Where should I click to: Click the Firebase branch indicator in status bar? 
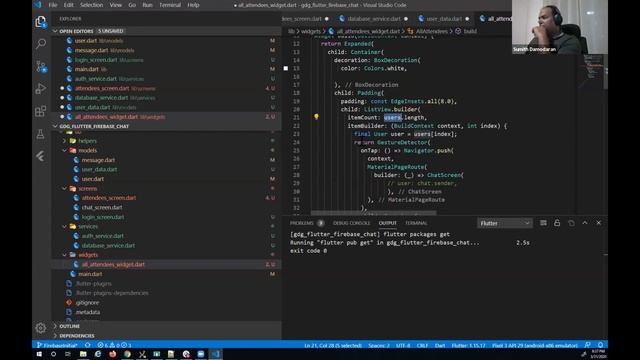pos(57,345)
